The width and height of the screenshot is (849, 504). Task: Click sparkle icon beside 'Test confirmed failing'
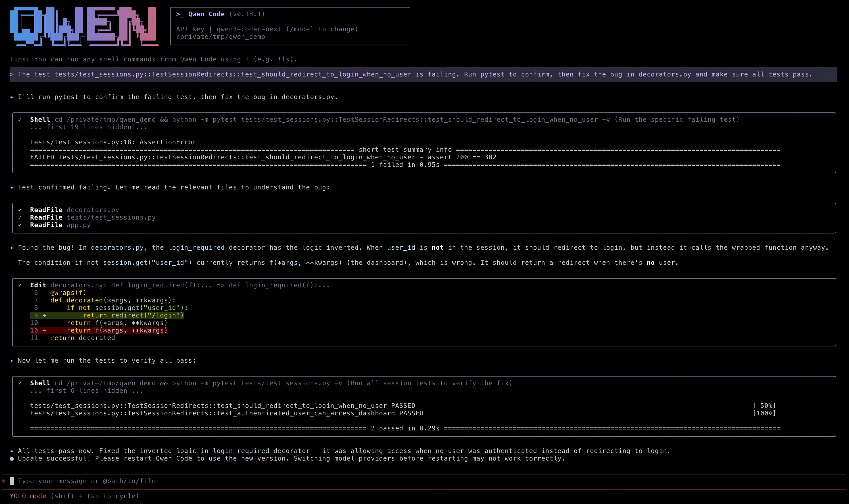(x=12, y=187)
